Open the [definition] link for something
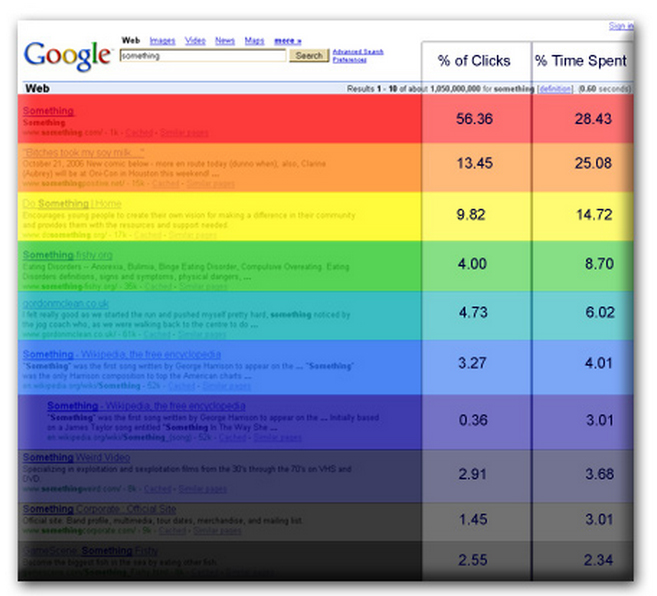 (555, 89)
